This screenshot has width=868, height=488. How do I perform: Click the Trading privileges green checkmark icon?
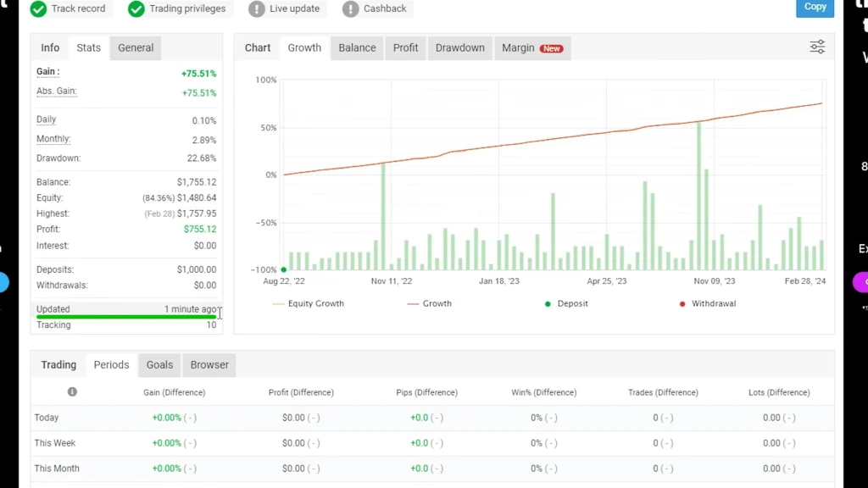136,8
